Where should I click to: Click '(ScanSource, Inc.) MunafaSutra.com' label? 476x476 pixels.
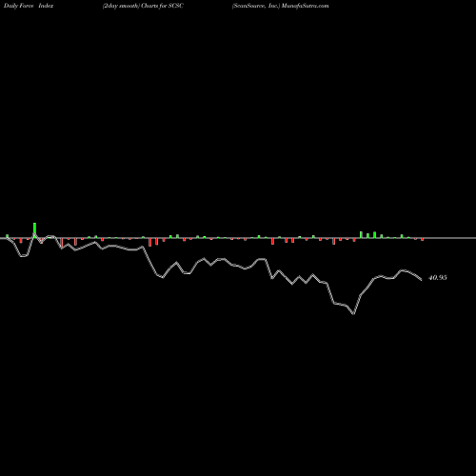(x=280, y=6)
